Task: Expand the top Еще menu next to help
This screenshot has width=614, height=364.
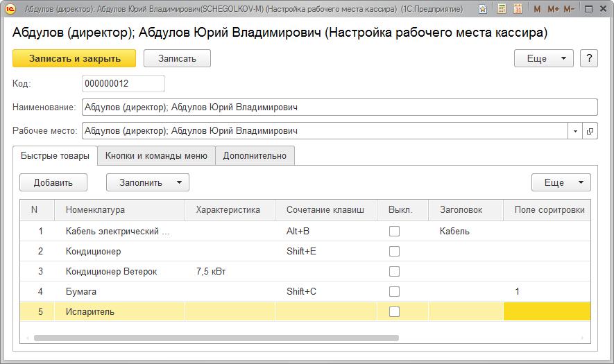Action: click(x=543, y=59)
